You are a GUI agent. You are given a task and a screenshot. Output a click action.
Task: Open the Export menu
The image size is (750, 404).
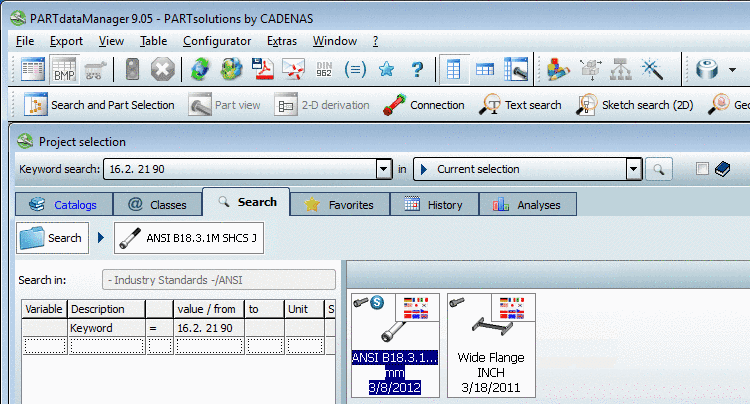tap(66, 42)
